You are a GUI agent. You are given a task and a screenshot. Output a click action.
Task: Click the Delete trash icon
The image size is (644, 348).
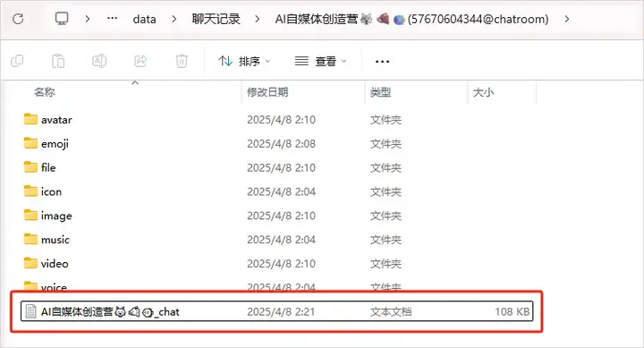[x=182, y=61]
